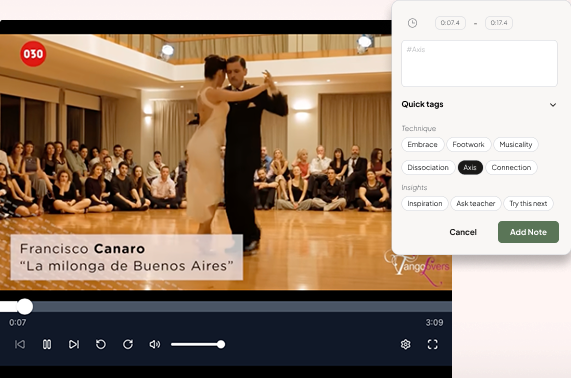Focus the note text area containing #Axis
Viewport: 571px width, 378px height.
click(479, 64)
